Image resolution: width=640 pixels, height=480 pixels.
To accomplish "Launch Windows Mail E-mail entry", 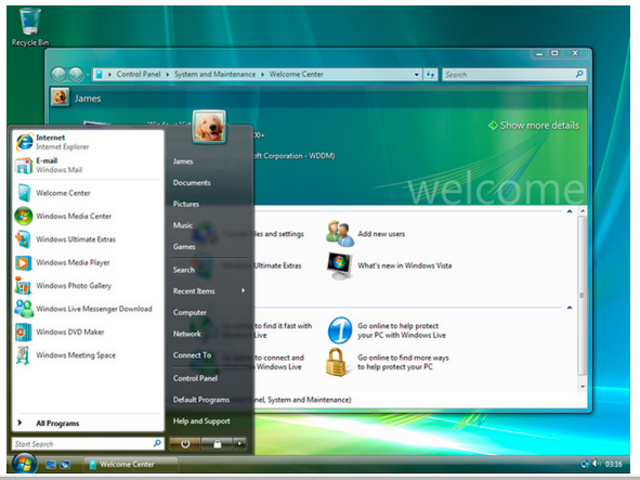I will pos(87,165).
